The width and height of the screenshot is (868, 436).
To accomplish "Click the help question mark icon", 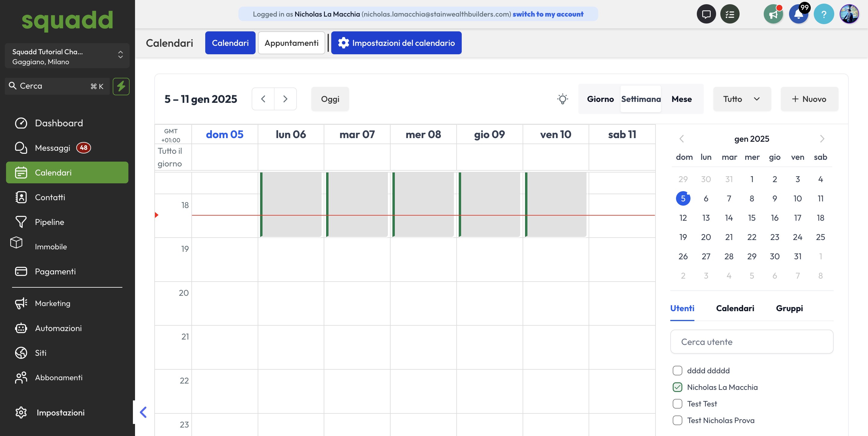I will click(x=823, y=14).
